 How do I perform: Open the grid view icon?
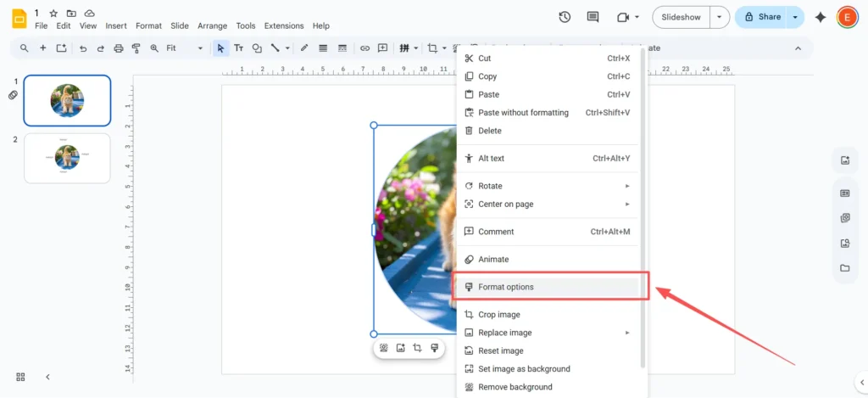[x=20, y=377]
